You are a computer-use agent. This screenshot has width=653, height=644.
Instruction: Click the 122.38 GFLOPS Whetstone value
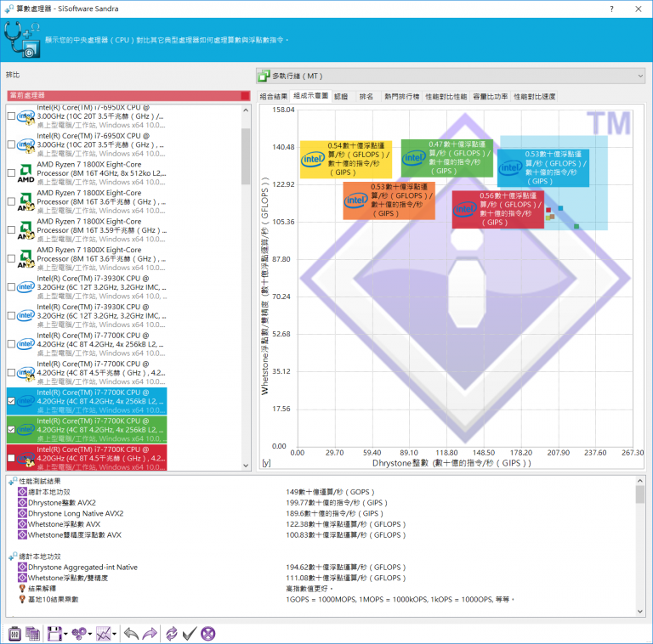(346, 524)
